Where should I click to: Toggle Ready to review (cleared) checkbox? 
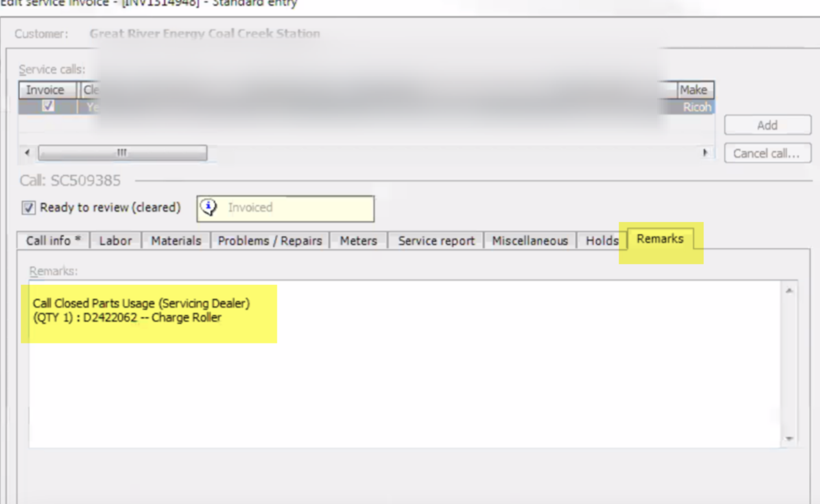tap(28, 208)
